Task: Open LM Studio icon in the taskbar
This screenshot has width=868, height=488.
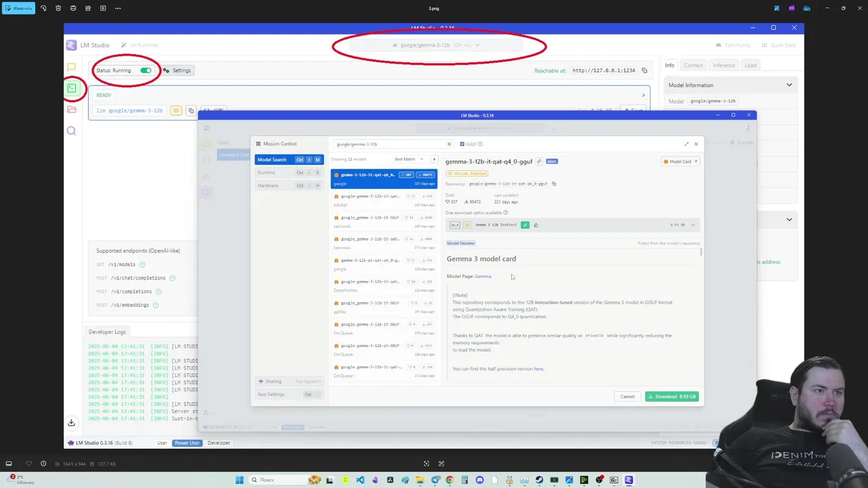Action: [x=629, y=480]
